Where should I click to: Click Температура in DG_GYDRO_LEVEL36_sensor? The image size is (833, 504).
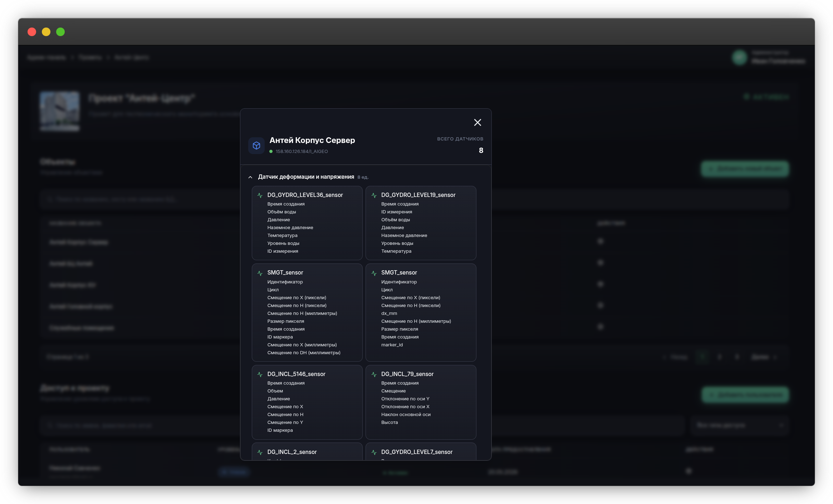282,236
